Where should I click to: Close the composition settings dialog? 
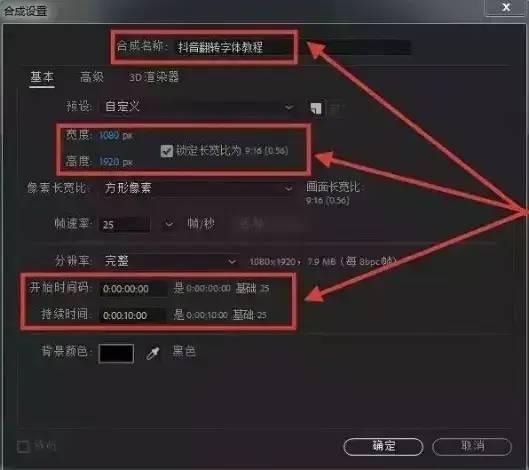coord(505,7)
